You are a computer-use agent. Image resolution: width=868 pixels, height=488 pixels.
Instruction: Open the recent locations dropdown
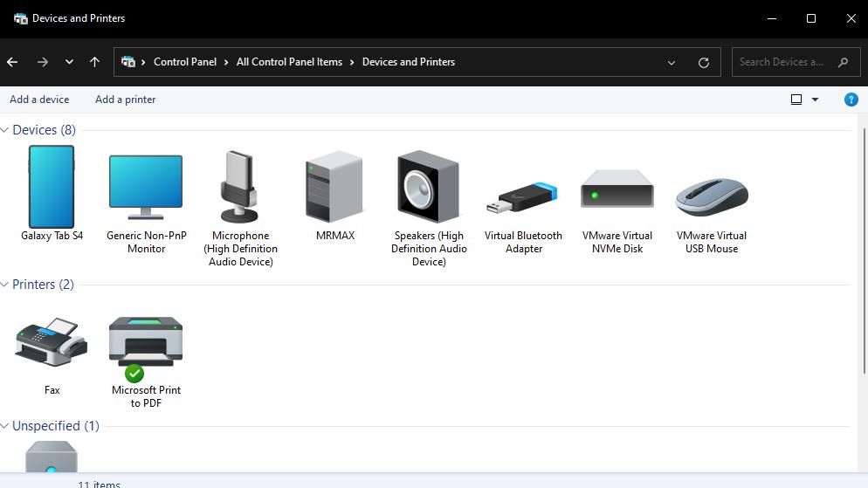(69, 62)
